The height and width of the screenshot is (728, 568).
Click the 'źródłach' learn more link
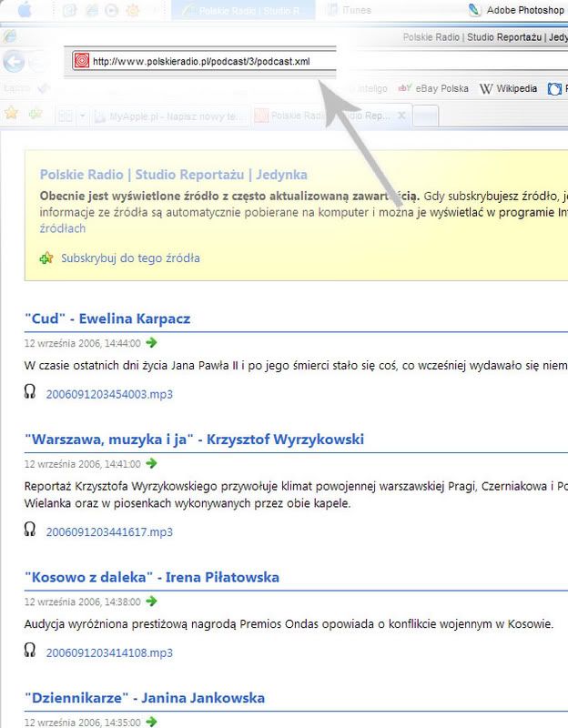(62, 228)
